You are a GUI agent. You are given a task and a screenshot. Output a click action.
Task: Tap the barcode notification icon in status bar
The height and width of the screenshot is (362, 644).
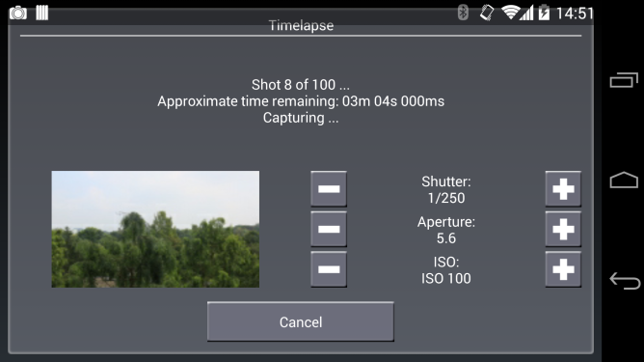click(x=41, y=13)
